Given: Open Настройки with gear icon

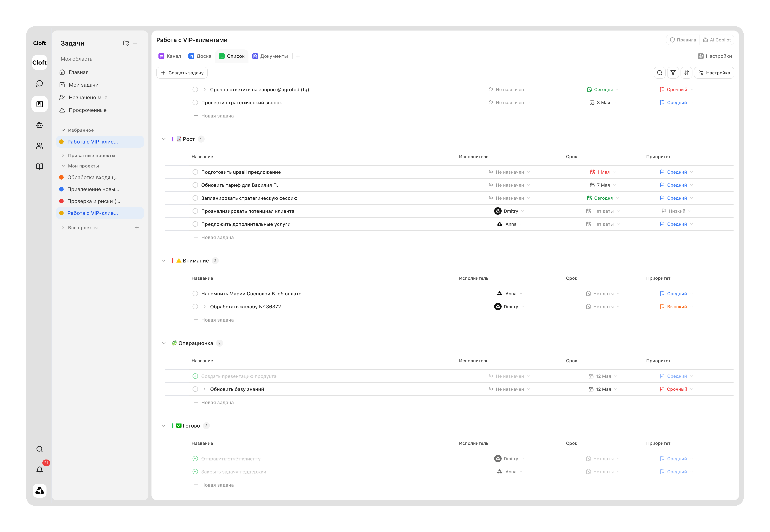Looking at the screenshot, I should pos(715,56).
